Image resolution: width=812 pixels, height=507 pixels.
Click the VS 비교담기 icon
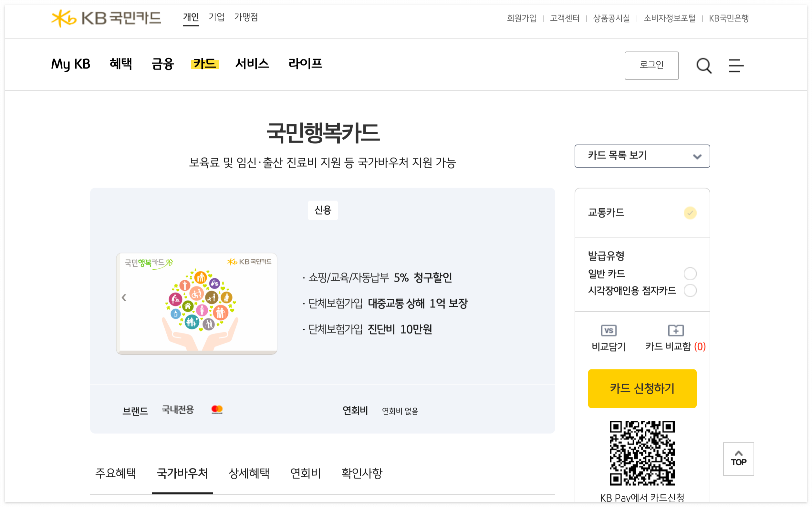coord(609,330)
